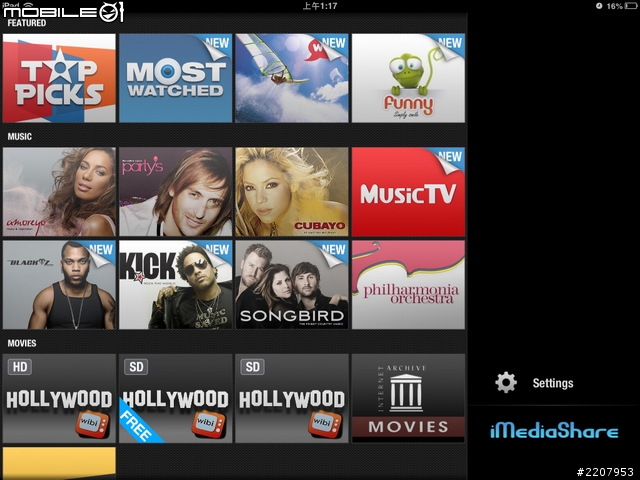Click the FEATURED section heading
Viewport: 640px width, 480px height.
27,23
